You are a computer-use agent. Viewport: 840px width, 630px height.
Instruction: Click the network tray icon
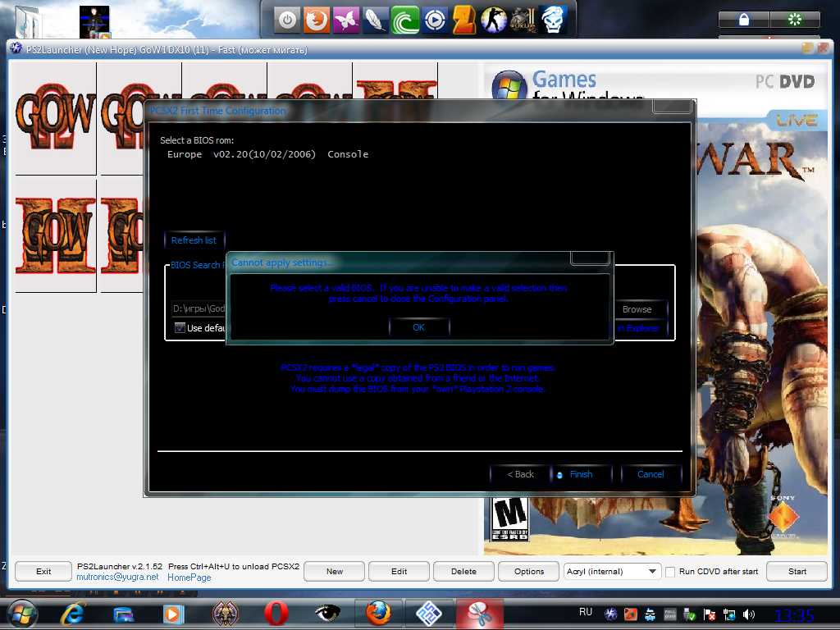729,614
